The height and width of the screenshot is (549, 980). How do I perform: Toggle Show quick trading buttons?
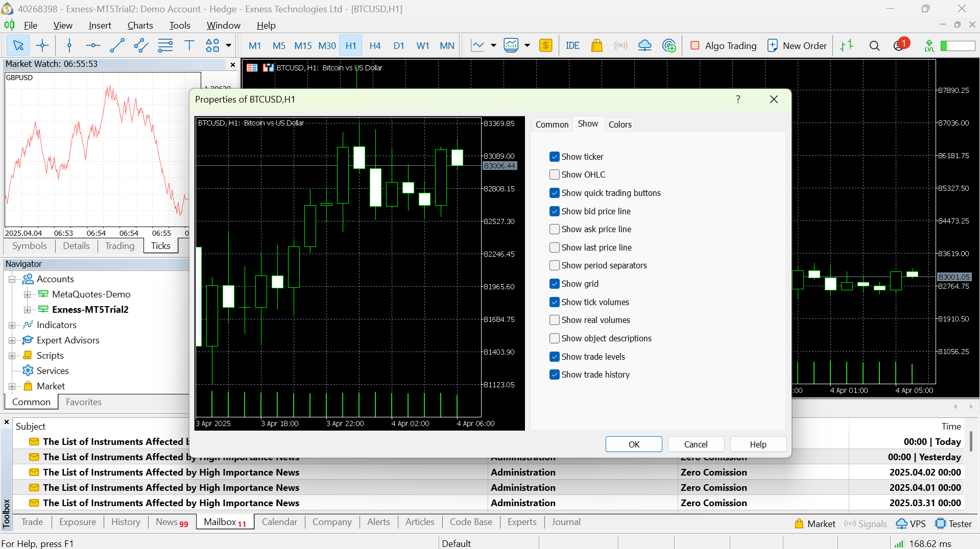pyautogui.click(x=555, y=193)
